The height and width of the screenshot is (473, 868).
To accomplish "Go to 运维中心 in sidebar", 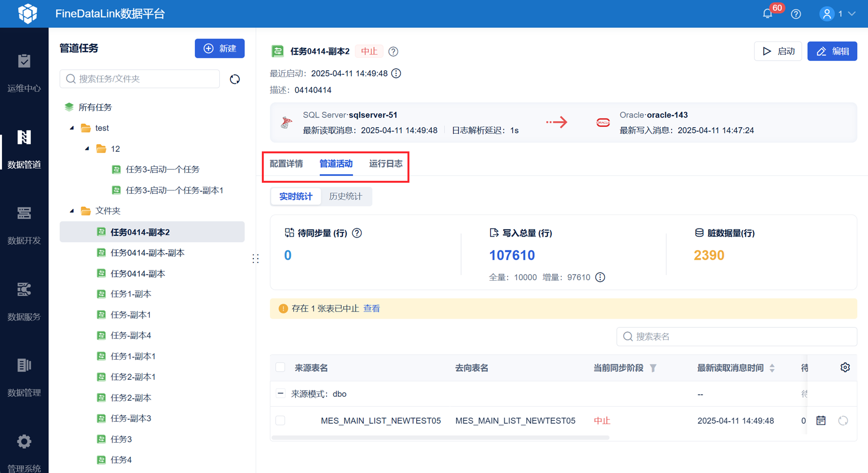I will click(24, 72).
